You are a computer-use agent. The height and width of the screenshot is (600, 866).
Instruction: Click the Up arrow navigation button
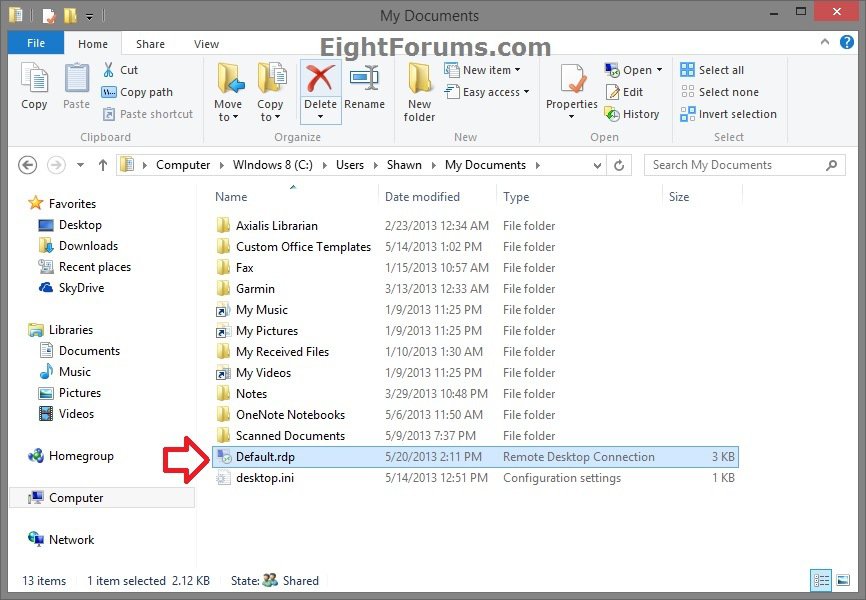point(103,165)
